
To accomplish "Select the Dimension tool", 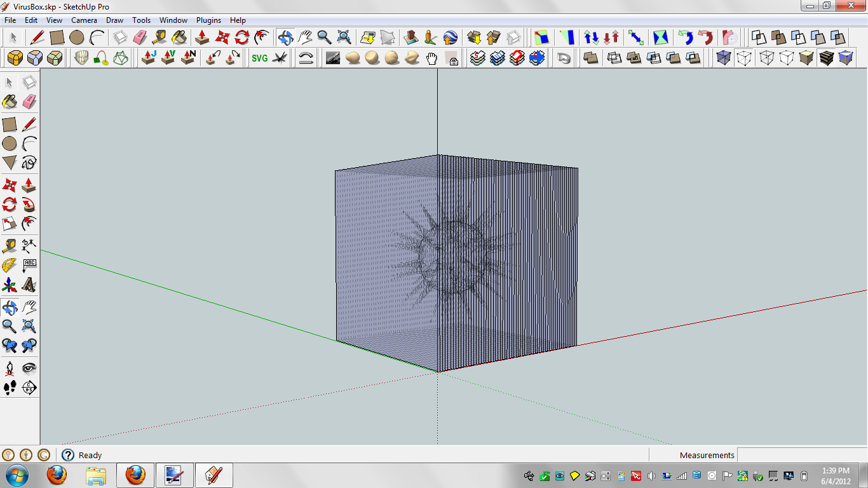I will 29,245.
